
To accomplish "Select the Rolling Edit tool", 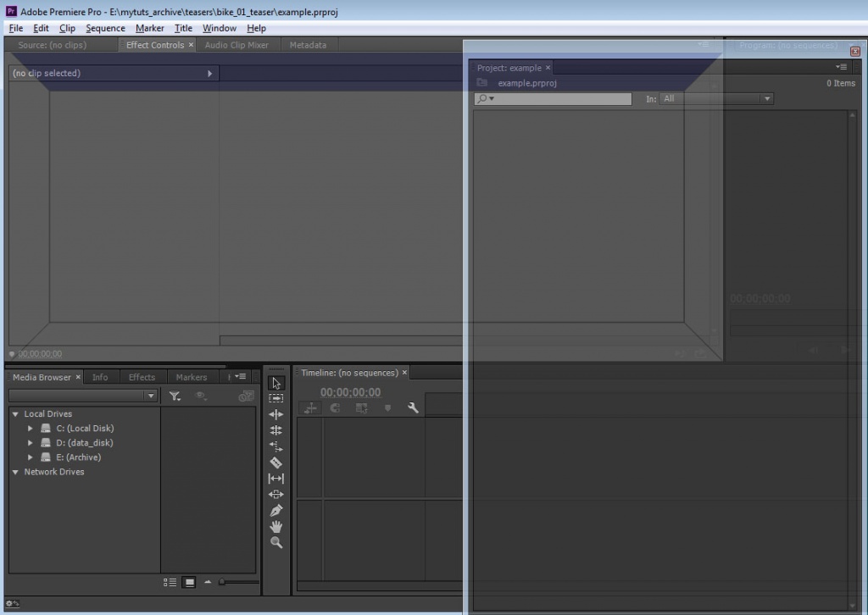I will [275, 430].
